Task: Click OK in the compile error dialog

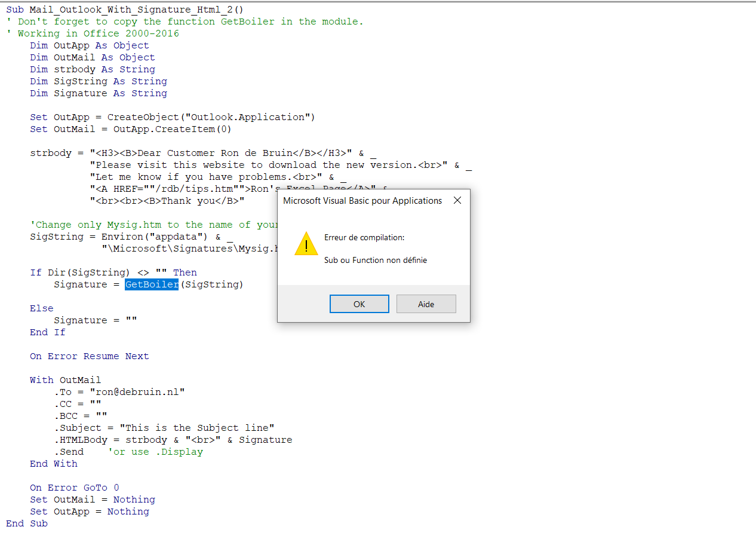Action: pos(359,304)
